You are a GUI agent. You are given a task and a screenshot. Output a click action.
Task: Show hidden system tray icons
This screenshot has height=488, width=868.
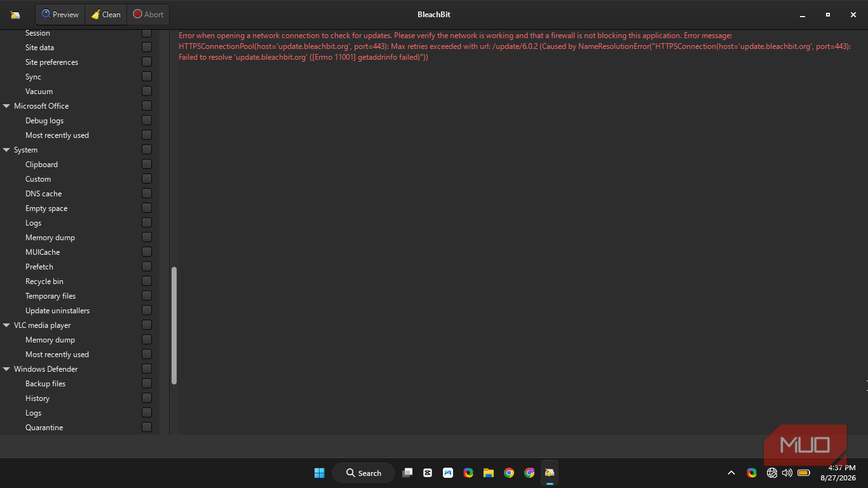point(731,473)
